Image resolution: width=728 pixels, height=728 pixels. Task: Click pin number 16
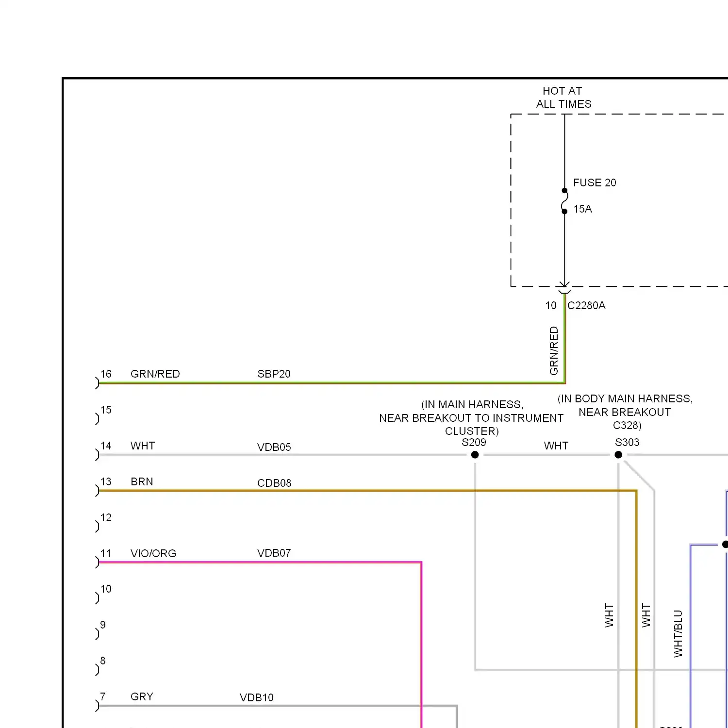pyautogui.click(x=106, y=374)
